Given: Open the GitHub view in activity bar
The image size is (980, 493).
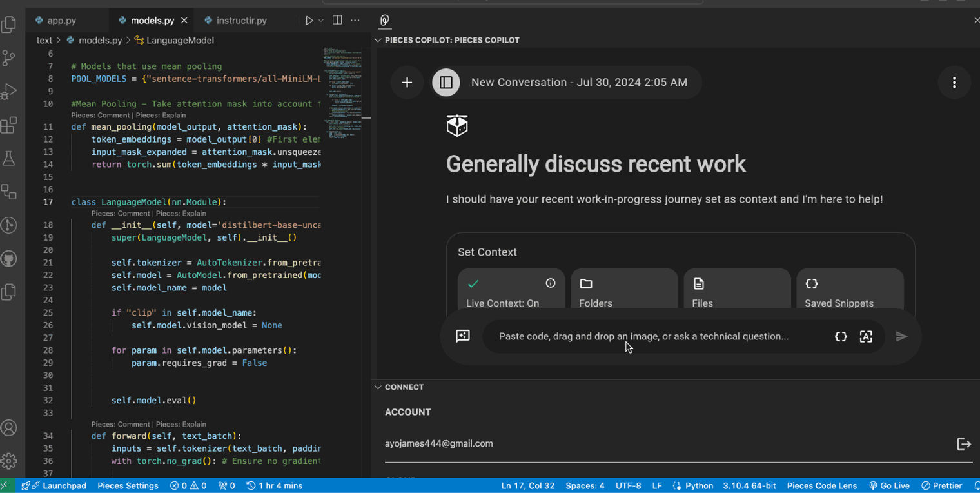Looking at the screenshot, I should (x=9, y=259).
